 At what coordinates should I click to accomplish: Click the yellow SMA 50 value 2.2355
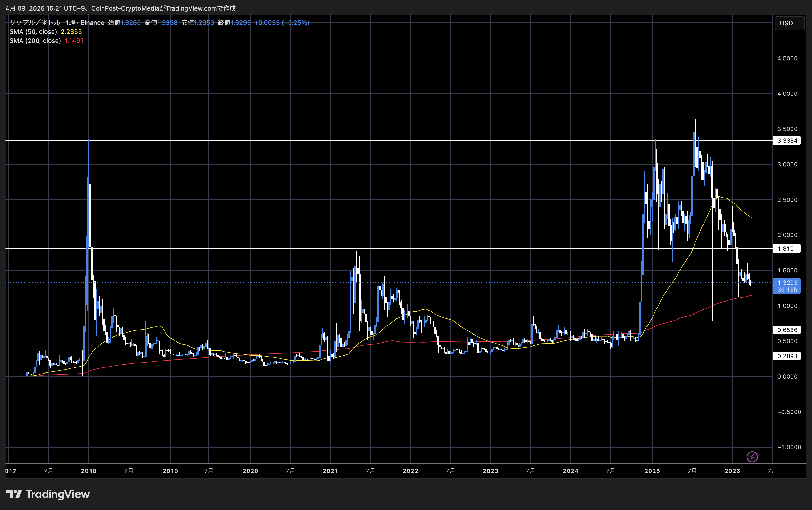(x=71, y=32)
